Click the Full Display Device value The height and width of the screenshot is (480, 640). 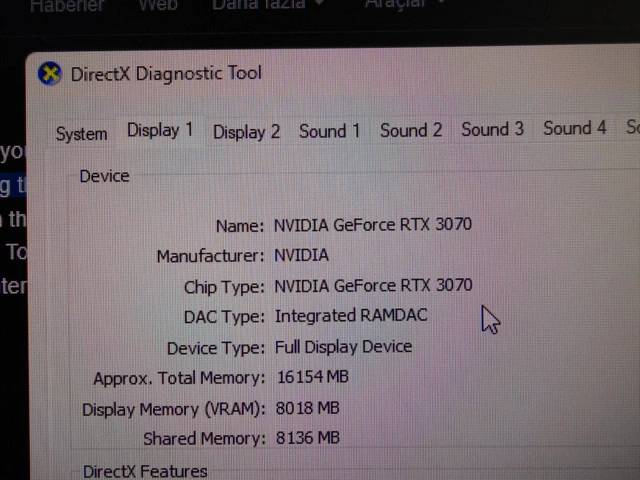pyautogui.click(x=343, y=347)
